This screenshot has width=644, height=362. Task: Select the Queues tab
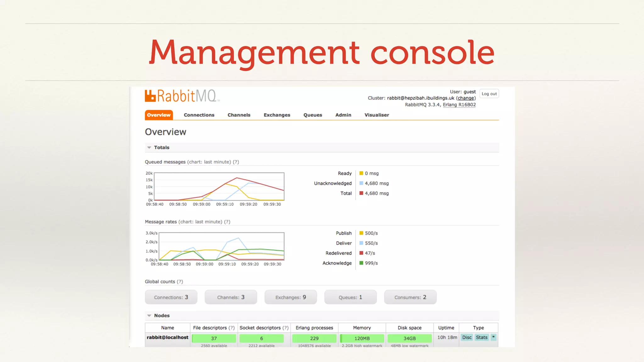(313, 115)
